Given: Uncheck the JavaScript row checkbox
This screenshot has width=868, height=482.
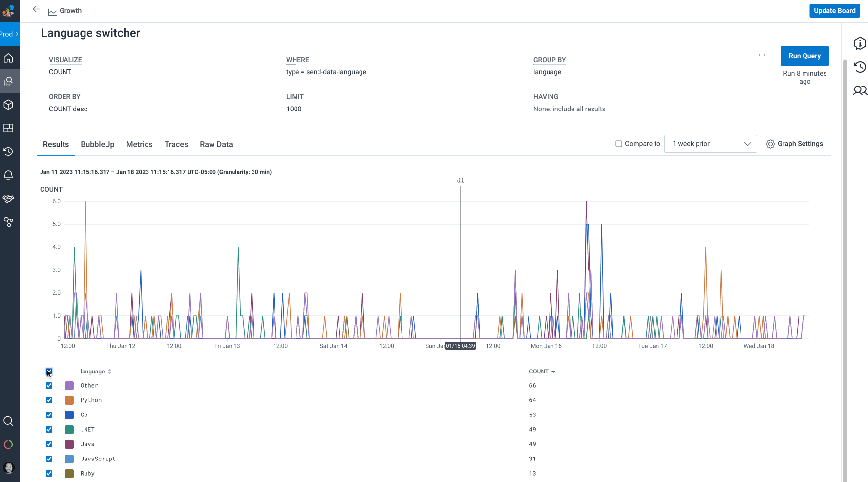Looking at the screenshot, I should pyautogui.click(x=49, y=459).
